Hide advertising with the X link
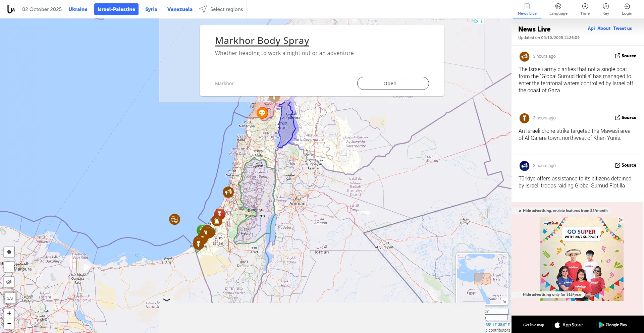 [x=520, y=211]
